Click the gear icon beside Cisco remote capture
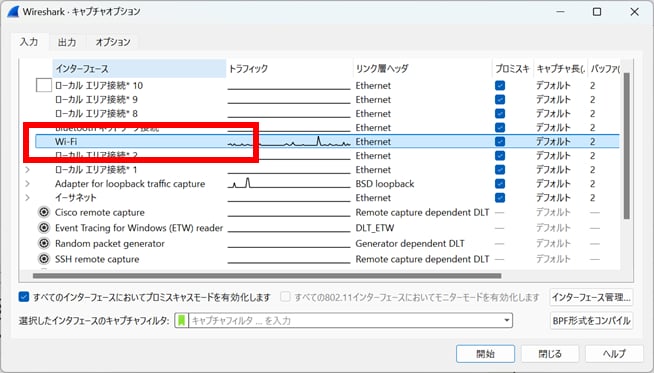654x373 pixels. tap(44, 212)
